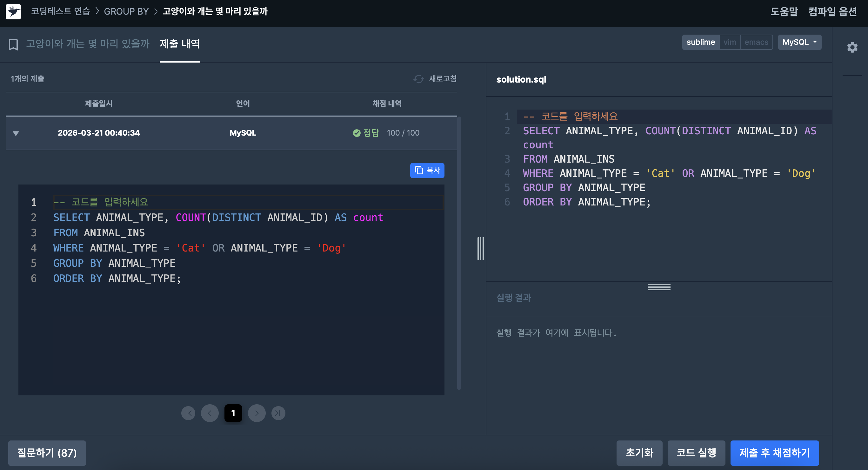Bookmark the problem with bookmark icon

pyautogui.click(x=13, y=44)
